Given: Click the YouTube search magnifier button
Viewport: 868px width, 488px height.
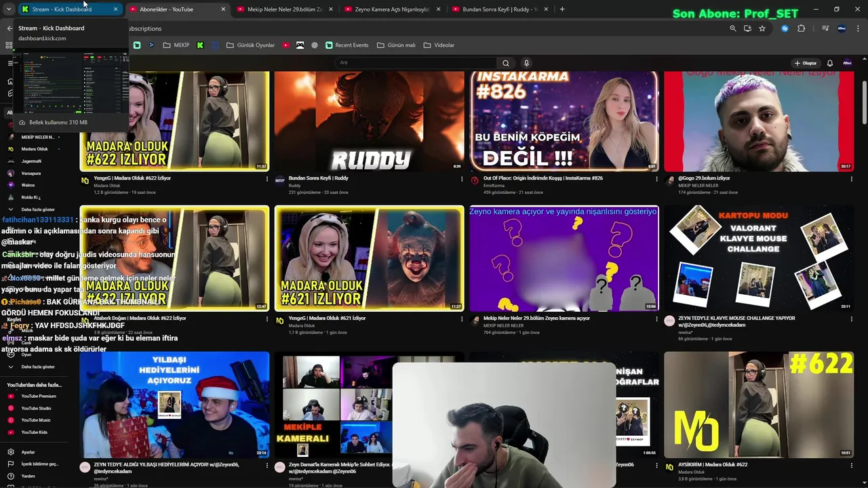Looking at the screenshot, I should [506, 63].
